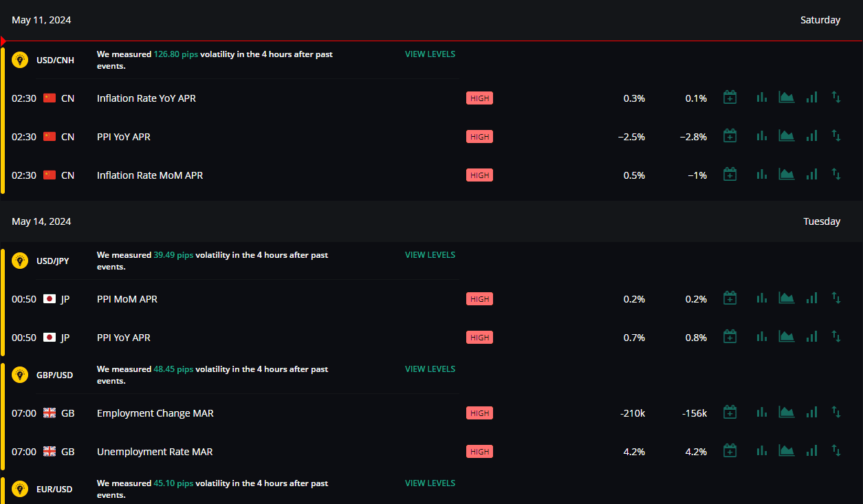The image size is (863, 504).
Task: Add Inflation Rate YoY APR to calendar
Action: click(x=730, y=98)
